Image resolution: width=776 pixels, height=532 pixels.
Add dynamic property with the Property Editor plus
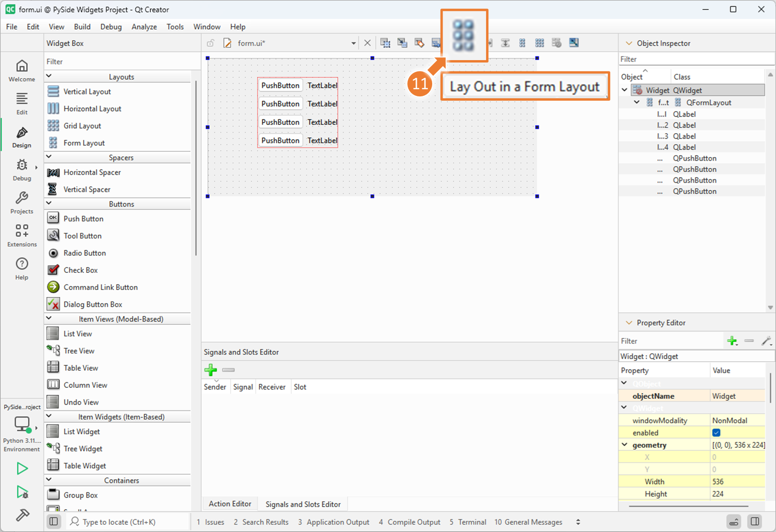click(x=732, y=341)
